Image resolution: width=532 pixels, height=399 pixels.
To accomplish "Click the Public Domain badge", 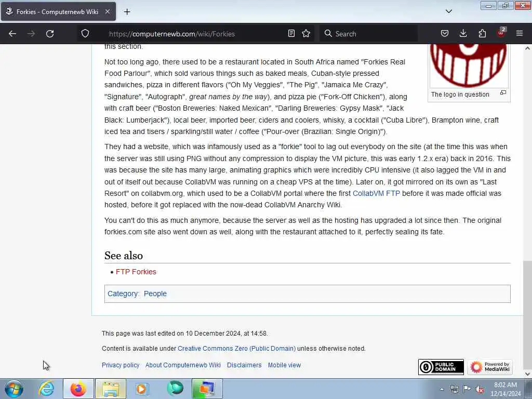I will (441, 367).
